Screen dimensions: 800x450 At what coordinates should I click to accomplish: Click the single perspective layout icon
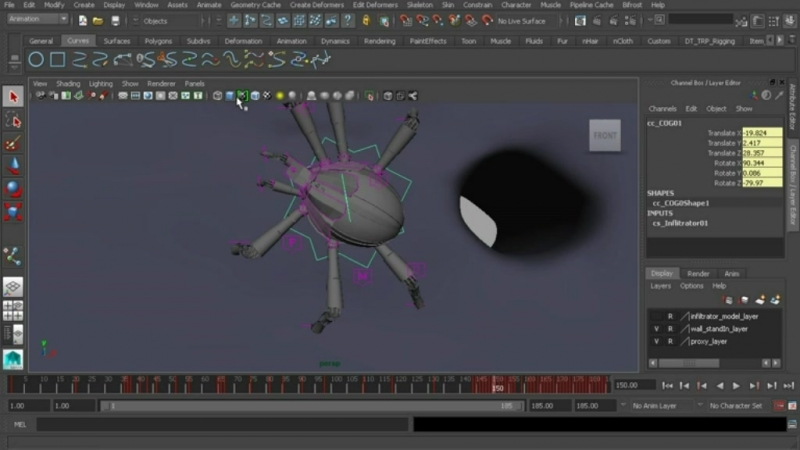click(13, 287)
